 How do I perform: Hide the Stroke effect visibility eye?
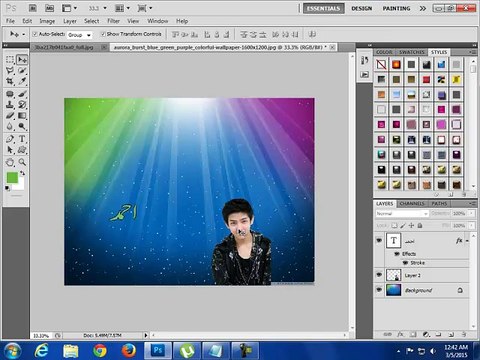405,263
